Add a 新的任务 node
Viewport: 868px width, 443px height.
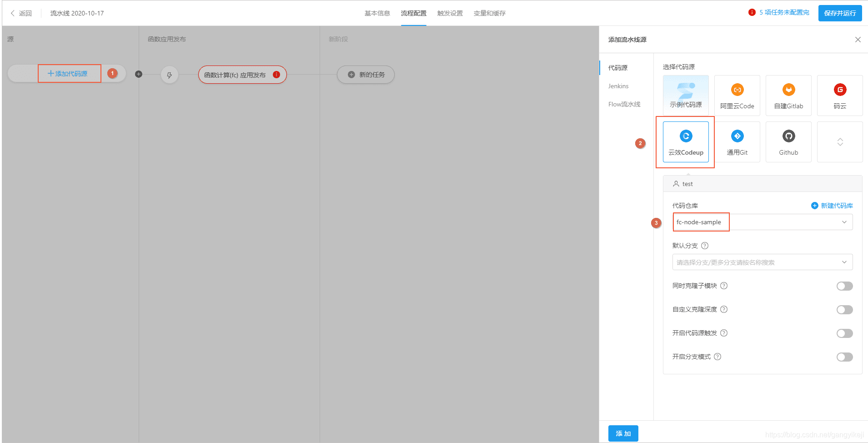tap(366, 75)
